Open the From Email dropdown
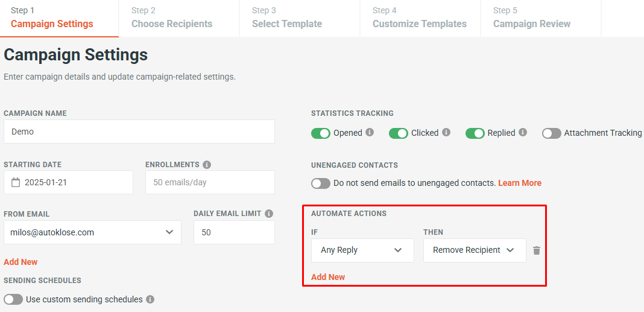The width and height of the screenshot is (644, 312). (x=92, y=232)
